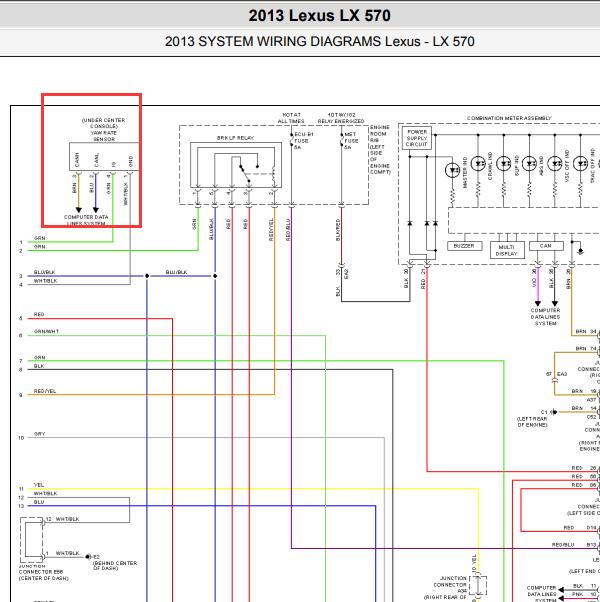Click the 'RED/BLU' label beside B13
Screen dimensions: 600x602
[x=563, y=544]
